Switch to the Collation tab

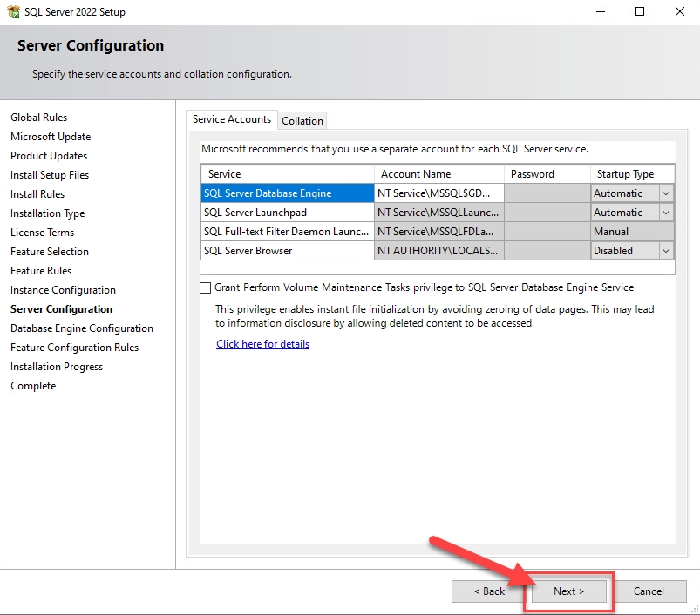pyautogui.click(x=302, y=121)
